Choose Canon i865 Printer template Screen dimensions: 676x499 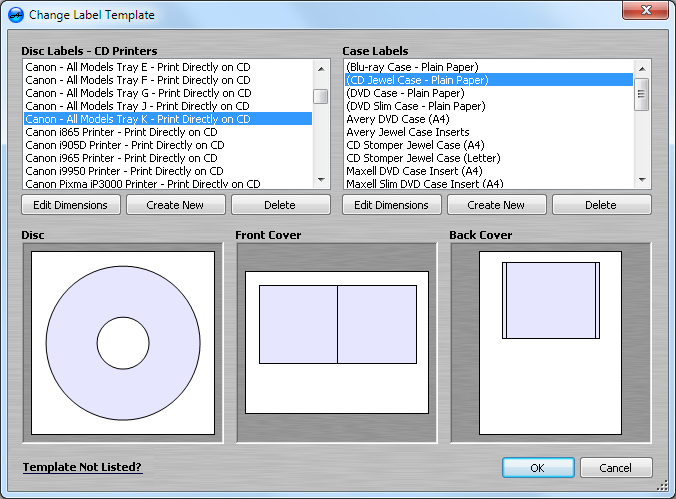coord(168,132)
